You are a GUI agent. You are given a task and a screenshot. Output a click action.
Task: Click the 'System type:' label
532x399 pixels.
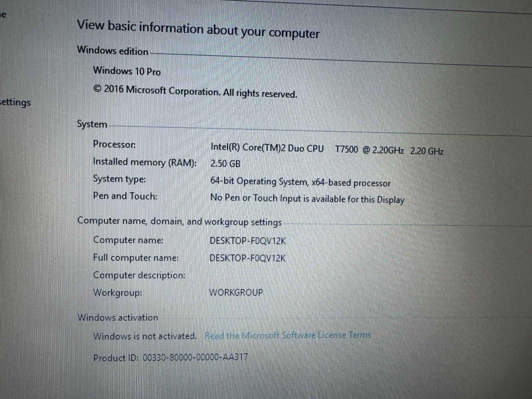pyautogui.click(x=119, y=179)
